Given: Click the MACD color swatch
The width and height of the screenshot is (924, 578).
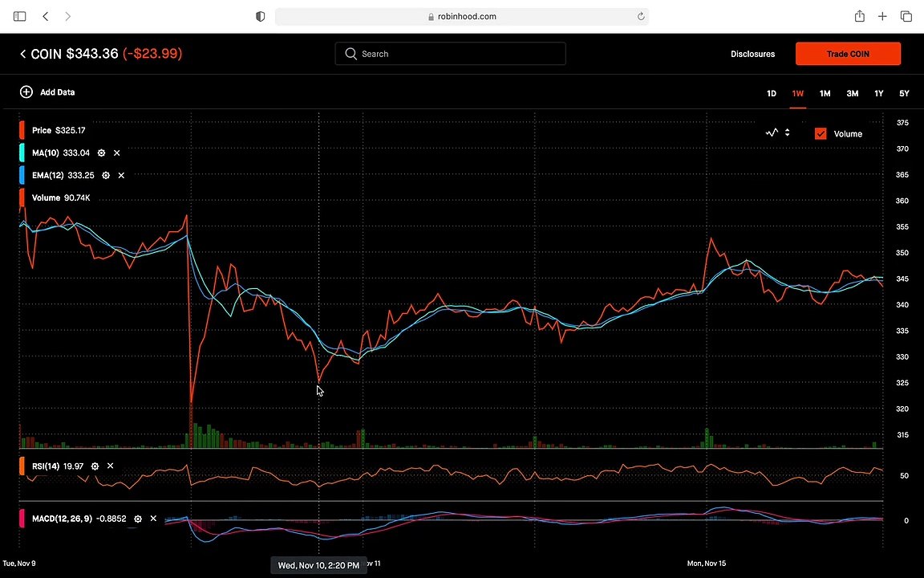Looking at the screenshot, I should click(22, 519).
